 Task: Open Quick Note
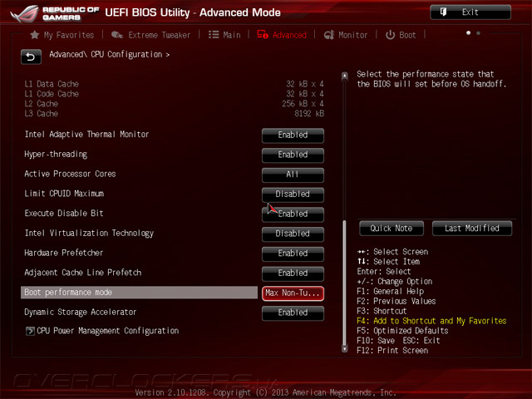tap(392, 229)
